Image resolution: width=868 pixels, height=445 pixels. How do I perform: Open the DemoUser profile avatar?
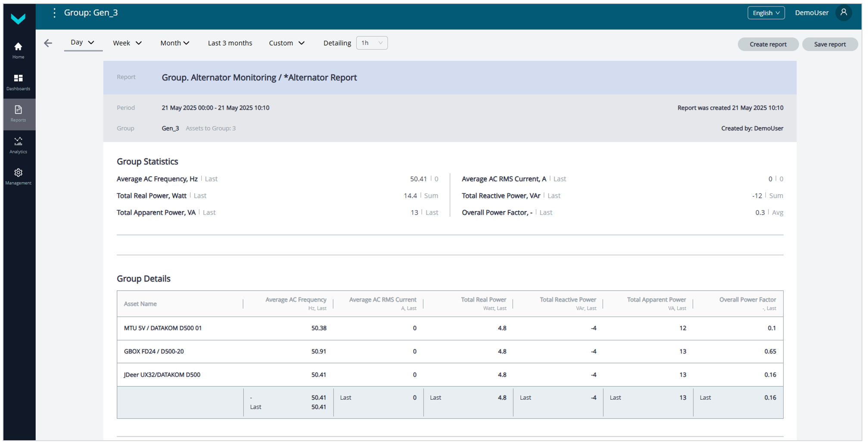click(x=843, y=13)
